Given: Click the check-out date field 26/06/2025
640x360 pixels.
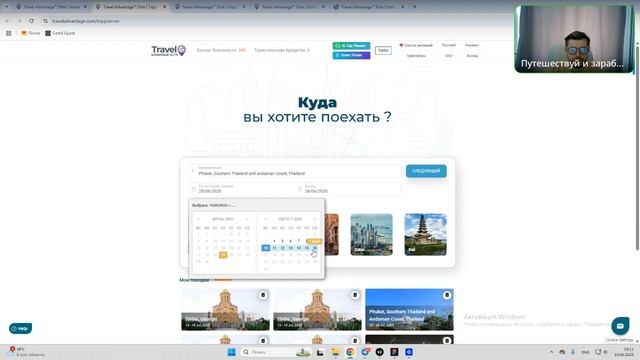Looking at the screenshot, I should (348, 189).
